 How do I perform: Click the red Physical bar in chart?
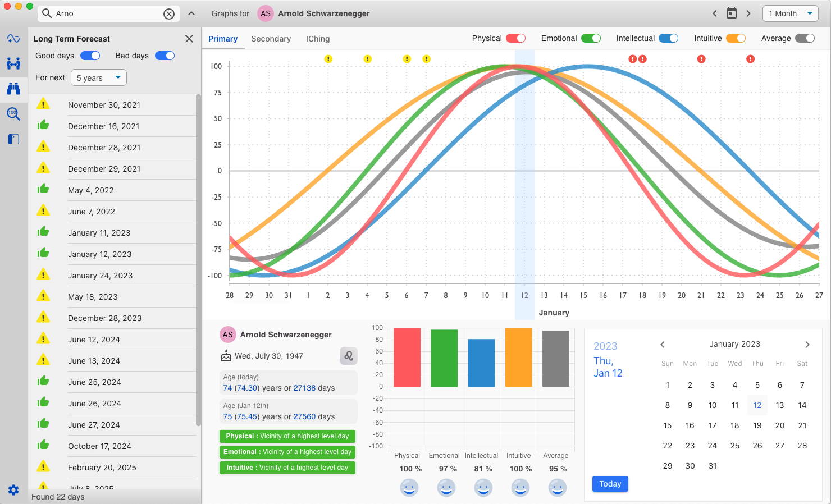point(407,358)
